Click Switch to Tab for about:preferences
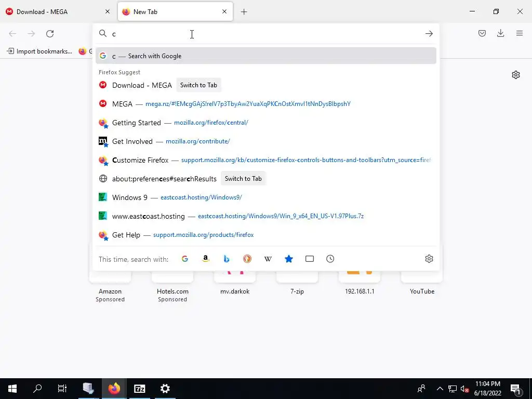Screen dimensions: 532x399 (243, 179)
